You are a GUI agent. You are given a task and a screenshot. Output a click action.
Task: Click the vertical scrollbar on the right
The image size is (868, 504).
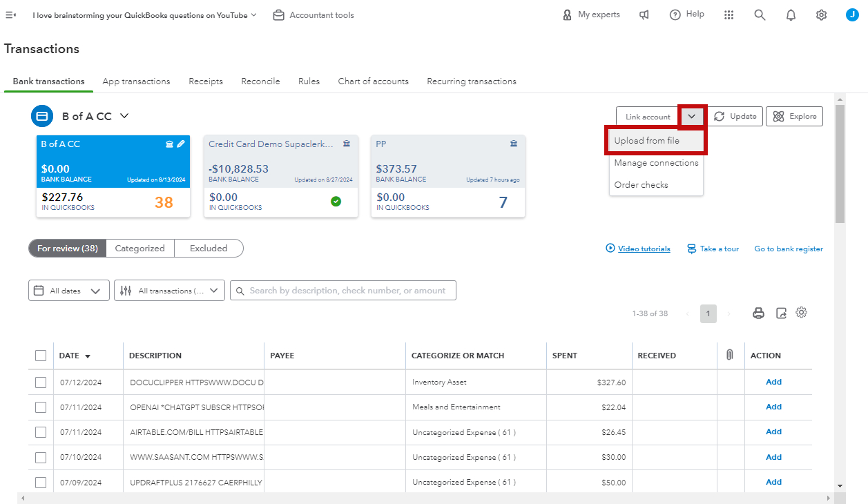(840, 164)
